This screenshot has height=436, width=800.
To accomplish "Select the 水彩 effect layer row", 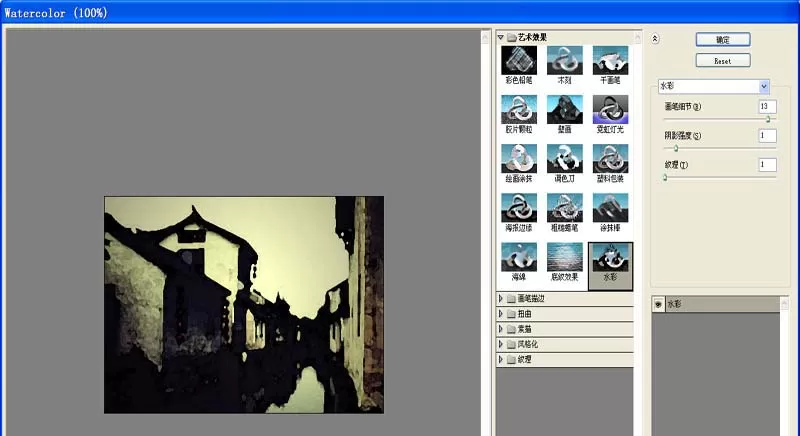I will pyautogui.click(x=716, y=304).
